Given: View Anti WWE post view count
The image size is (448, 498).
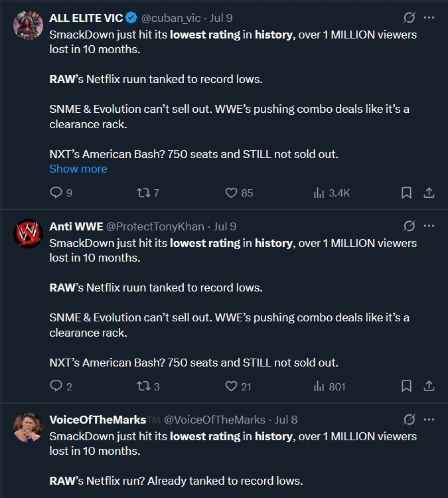Looking at the screenshot, I should (329, 386).
